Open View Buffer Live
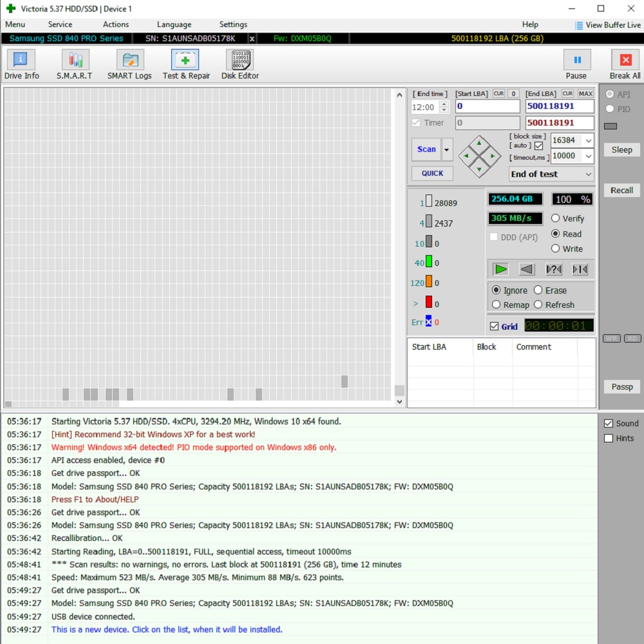This screenshot has width=644, height=644. tap(608, 25)
